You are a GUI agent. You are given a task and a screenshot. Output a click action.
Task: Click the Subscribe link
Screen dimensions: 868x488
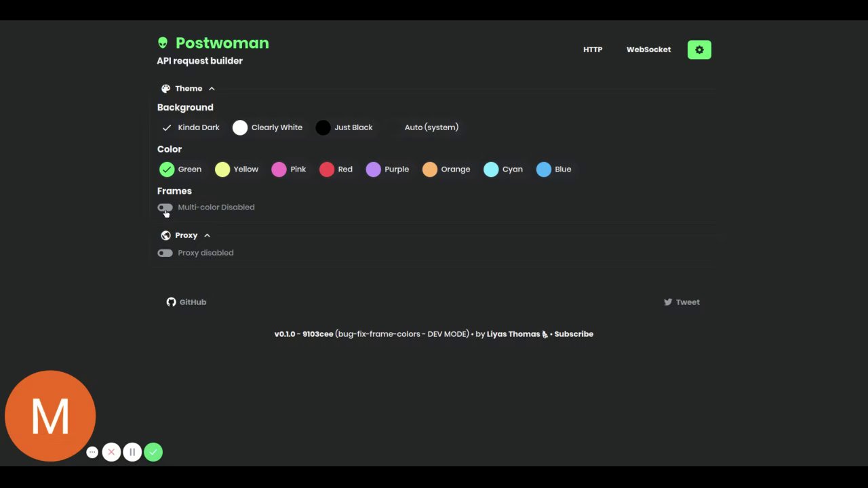[574, 334]
